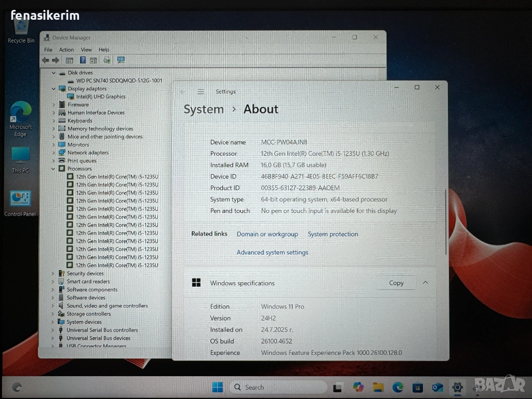532x399 pixels.
Task: Open the Advanced system settings link
Action: coord(272,252)
